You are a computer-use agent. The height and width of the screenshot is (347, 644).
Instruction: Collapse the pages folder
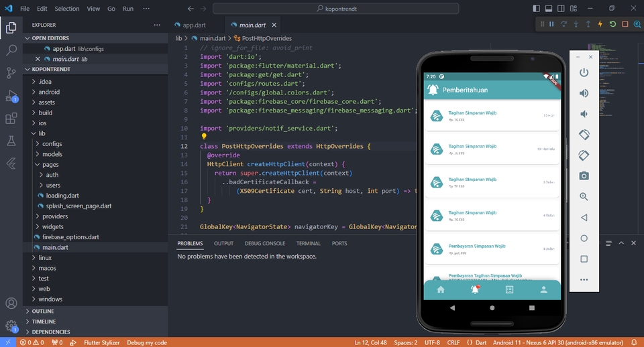point(50,165)
